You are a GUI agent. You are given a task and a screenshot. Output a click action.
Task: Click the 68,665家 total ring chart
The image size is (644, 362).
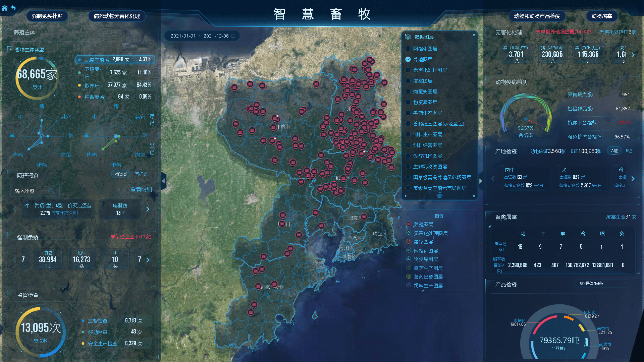pyautogui.click(x=37, y=78)
